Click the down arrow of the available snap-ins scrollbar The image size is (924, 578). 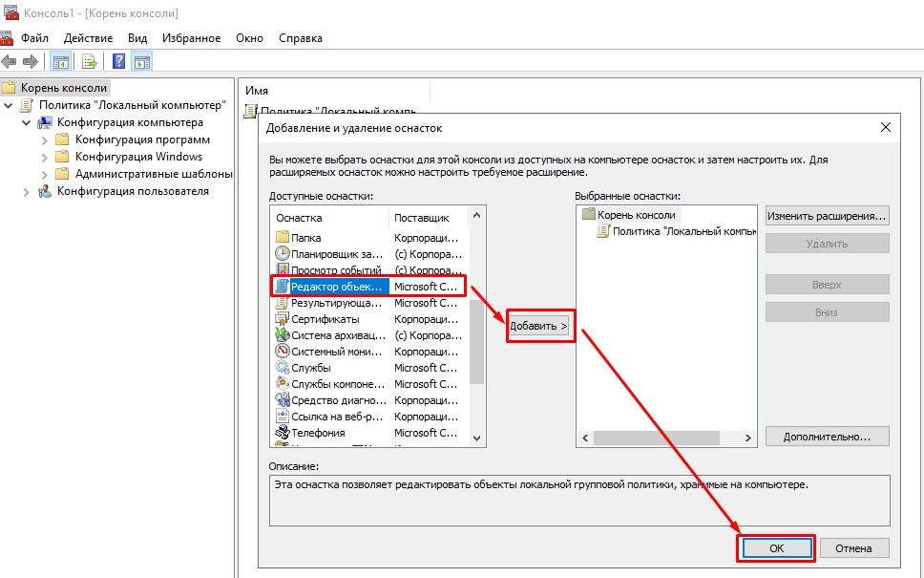(476, 438)
